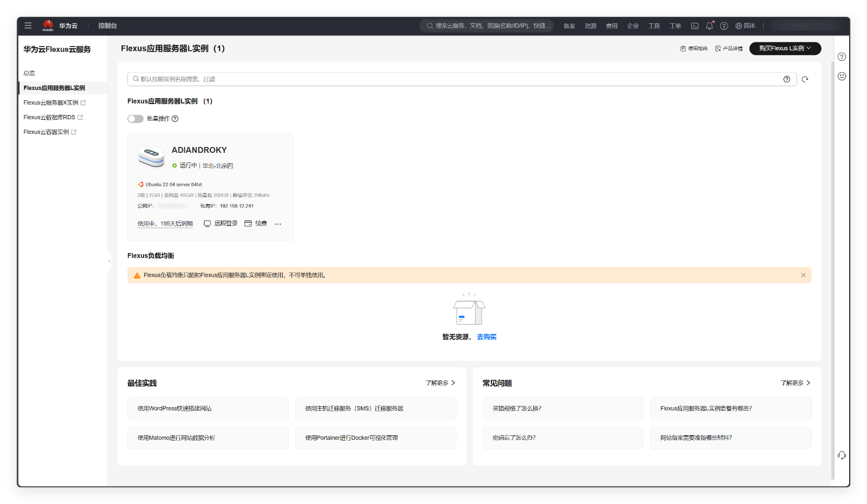The image size is (867, 504).
Task: Expand the 购买Flexus L实例 dropdown button
Action: tap(785, 48)
